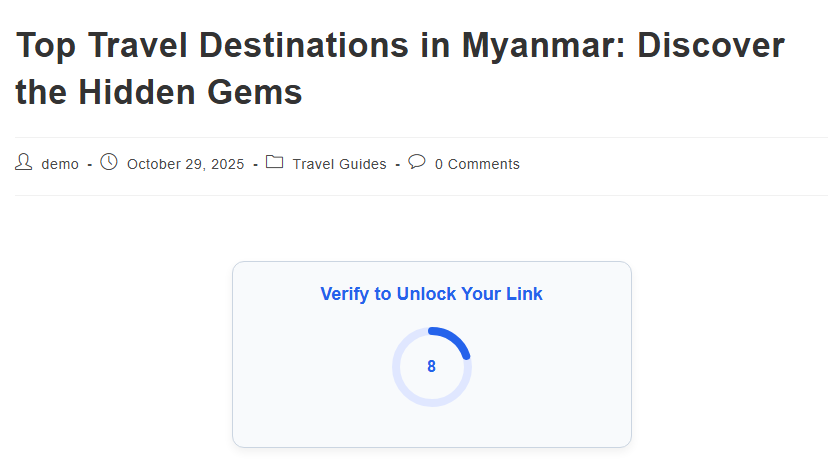Click the folder icon before Travel Guides

(x=274, y=162)
